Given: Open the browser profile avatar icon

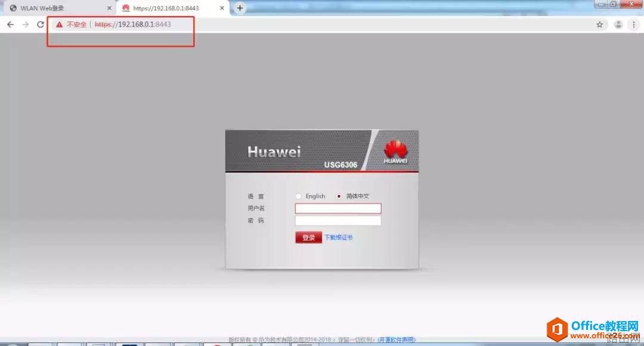Looking at the screenshot, I should [x=618, y=24].
